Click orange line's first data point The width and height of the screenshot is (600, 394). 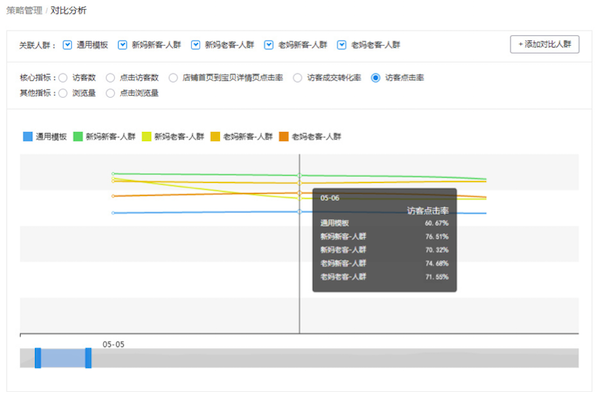[113, 196]
